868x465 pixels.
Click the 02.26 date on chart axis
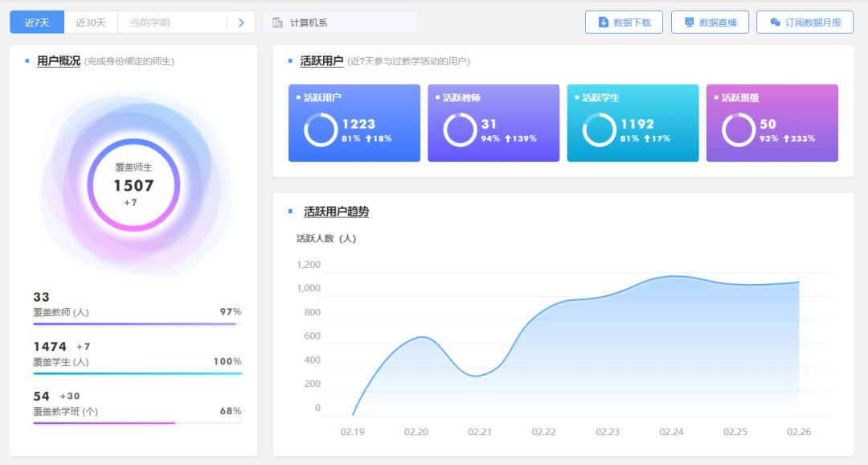click(x=799, y=432)
